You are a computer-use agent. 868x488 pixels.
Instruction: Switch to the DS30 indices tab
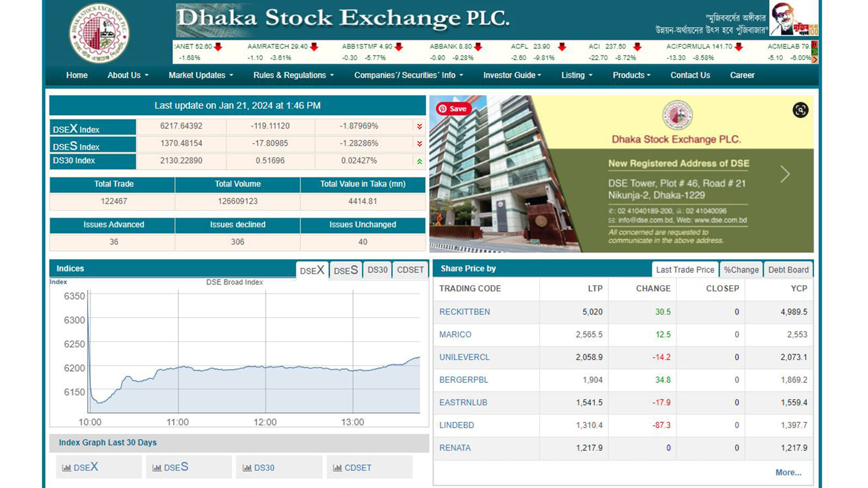pyautogui.click(x=378, y=269)
